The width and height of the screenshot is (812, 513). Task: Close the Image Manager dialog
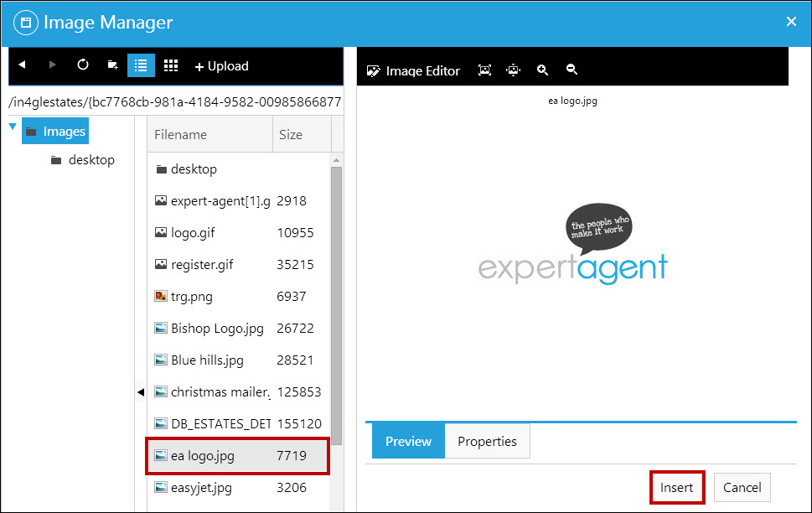click(791, 22)
